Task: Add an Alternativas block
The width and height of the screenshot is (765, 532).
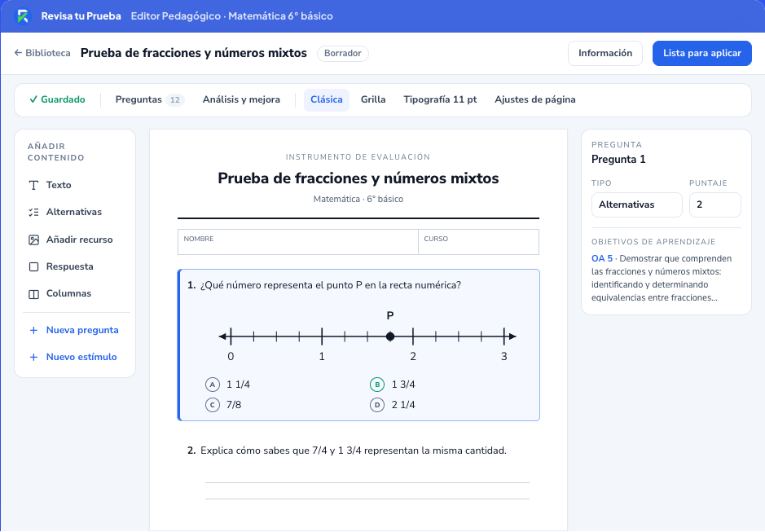Action: 75,213
